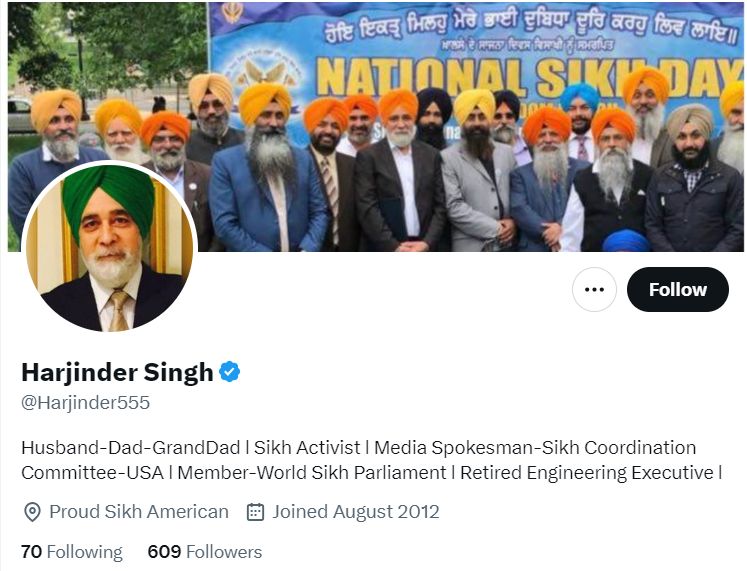This screenshot has height=571, width=747.
Task: Click Retired Engineering Executive in the bio
Action: [587, 473]
